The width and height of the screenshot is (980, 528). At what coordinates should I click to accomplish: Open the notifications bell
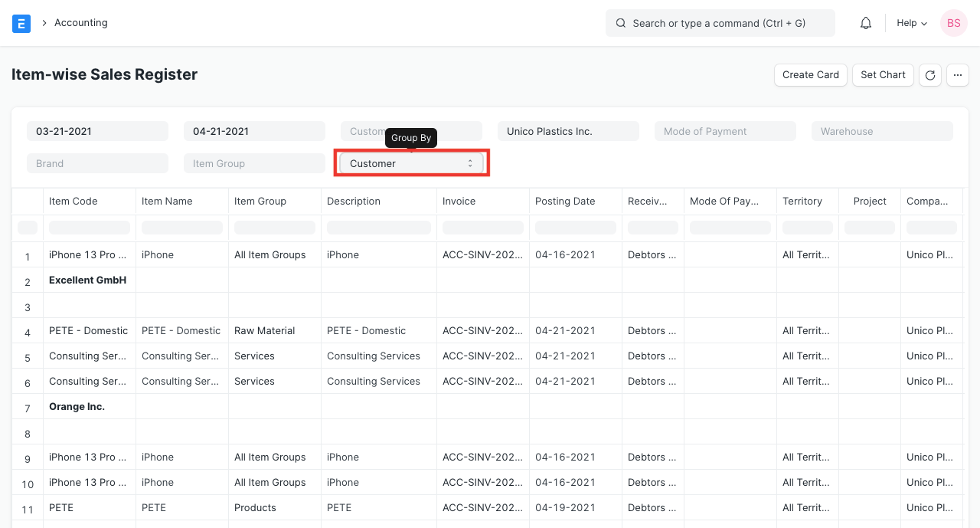[865, 22]
